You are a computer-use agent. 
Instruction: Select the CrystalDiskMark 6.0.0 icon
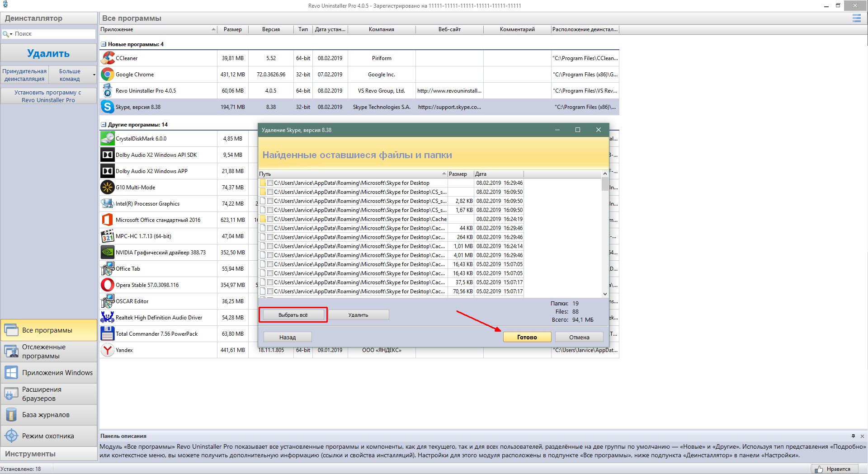(x=108, y=138)
